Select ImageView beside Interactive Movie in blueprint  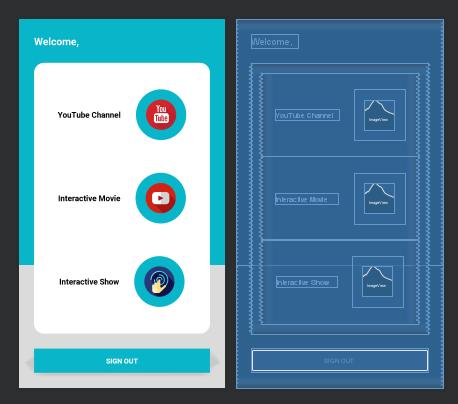pos(380,199)
